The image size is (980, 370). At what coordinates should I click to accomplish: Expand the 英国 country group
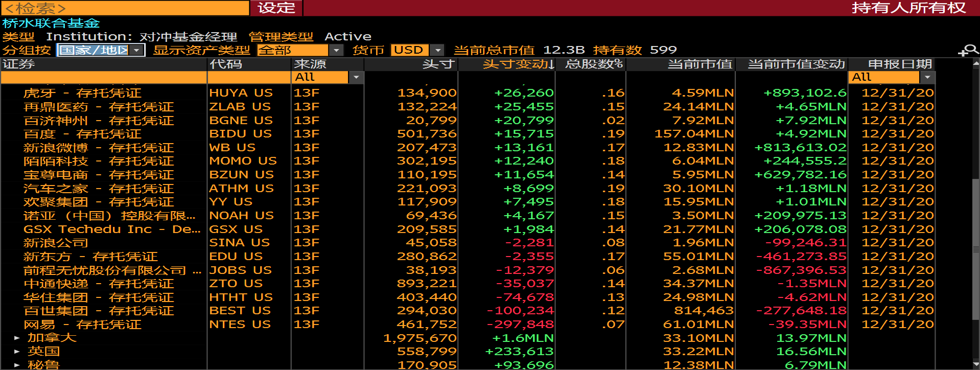click(17, 352)
